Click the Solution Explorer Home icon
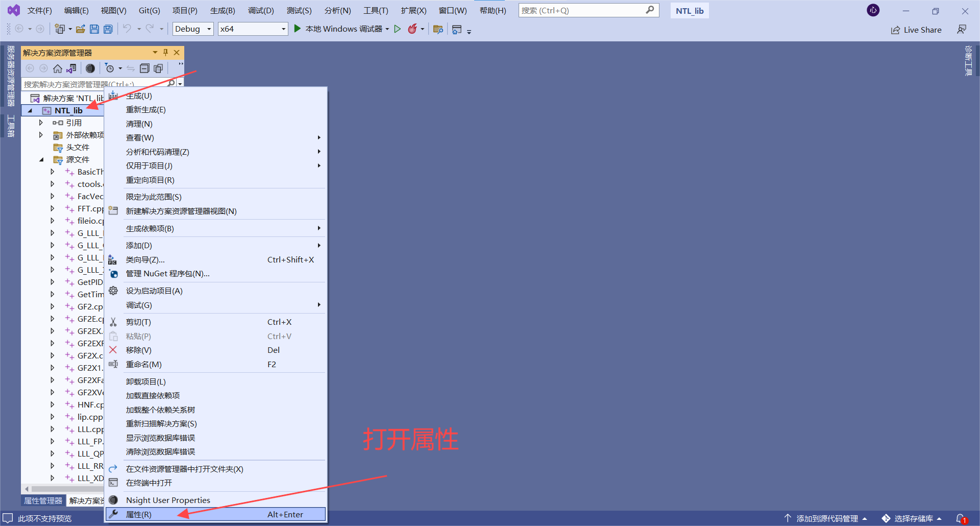 pos(58,68)
